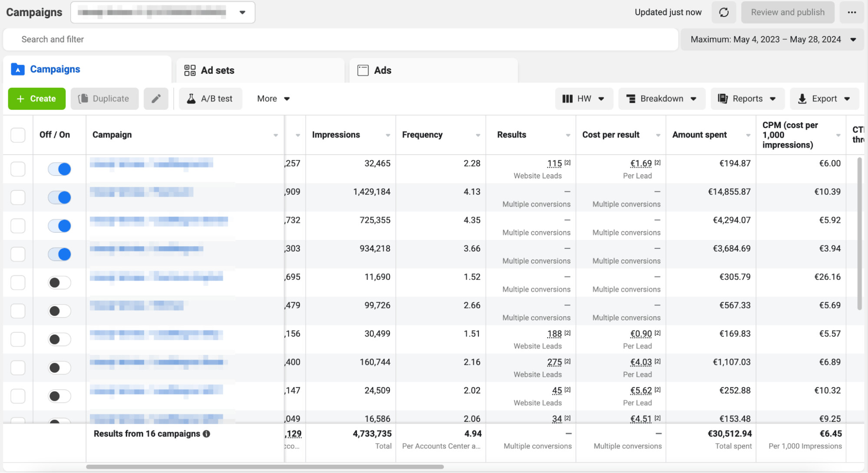Open Results column sort arrow
The width and height of the screenshot is (868, 473).
tap(568, 136)
